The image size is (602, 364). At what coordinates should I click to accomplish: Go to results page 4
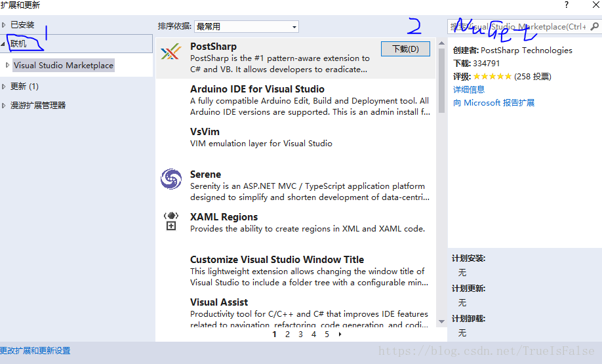pos(313,334)
